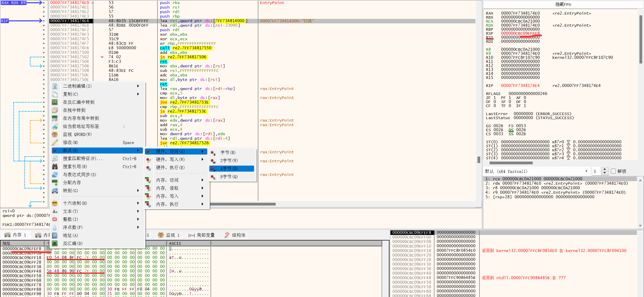Choose the hardware access (硬件, 访问) entry

click(x=176, y=152)
